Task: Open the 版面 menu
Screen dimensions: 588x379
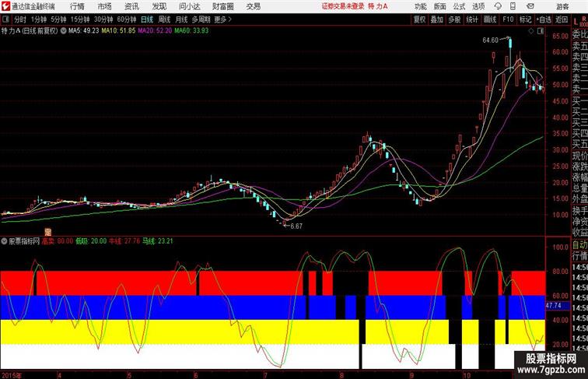Action: click(440, 6)
